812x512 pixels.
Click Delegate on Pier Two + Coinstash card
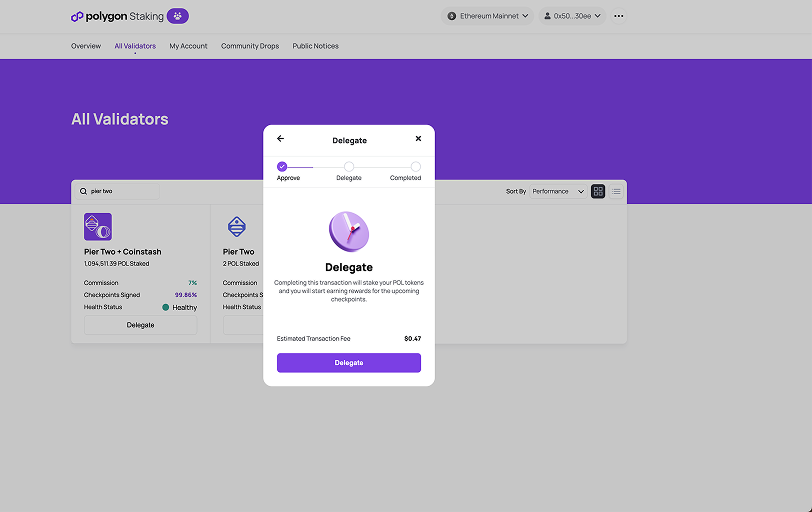(140, 325)
